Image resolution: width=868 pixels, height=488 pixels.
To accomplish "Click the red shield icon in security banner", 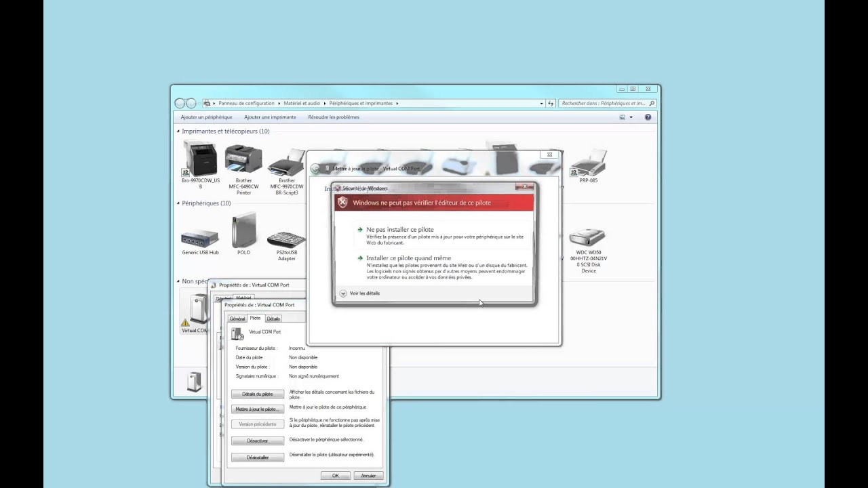I will pos(343,202).
